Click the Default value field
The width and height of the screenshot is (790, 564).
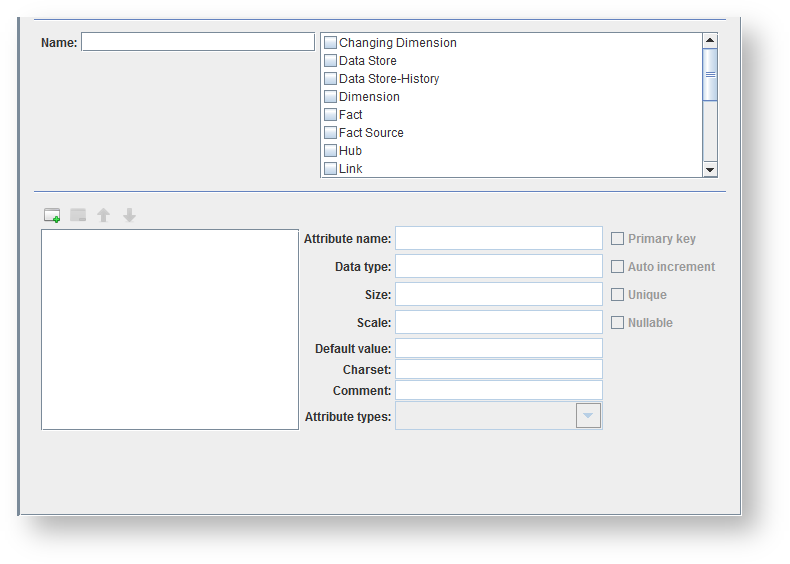click(499, 348)
